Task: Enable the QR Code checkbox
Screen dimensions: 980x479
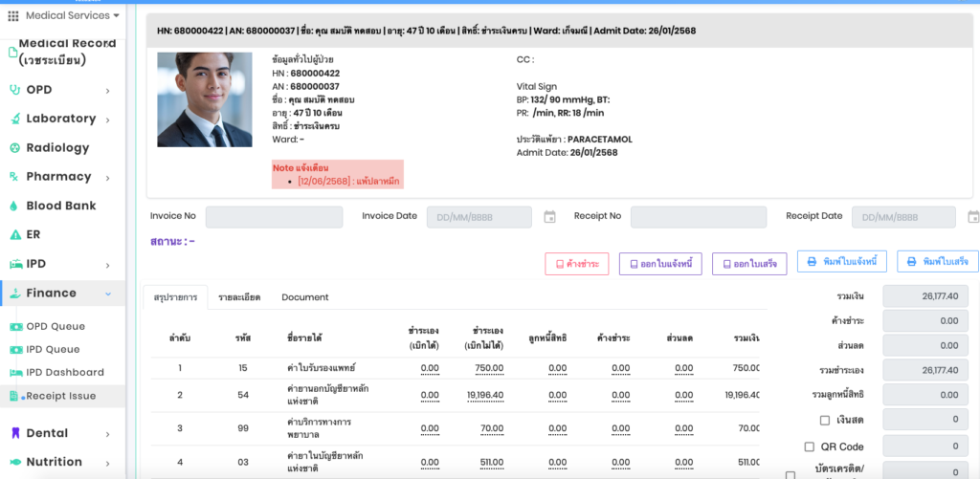Action: tap(810, 446)
